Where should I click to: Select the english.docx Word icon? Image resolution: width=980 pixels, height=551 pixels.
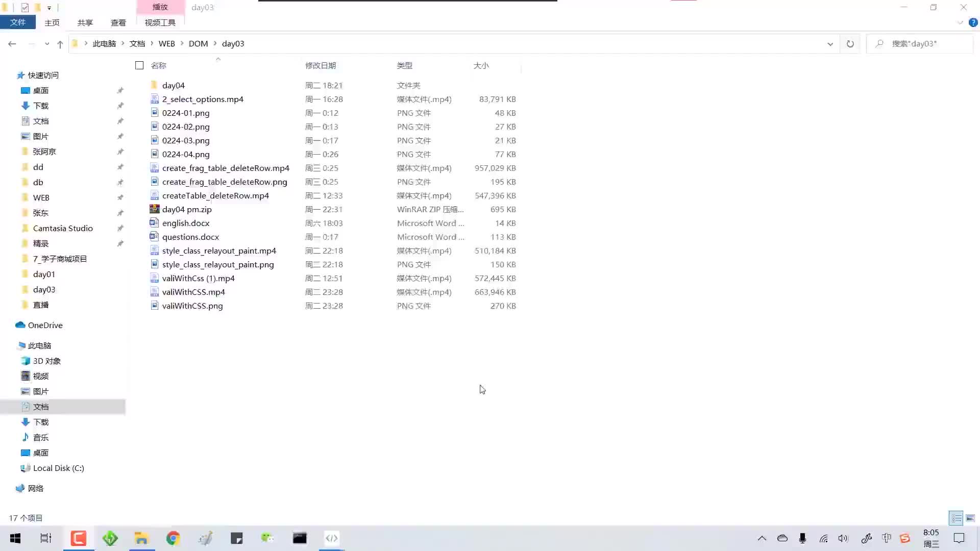(154, 223)
